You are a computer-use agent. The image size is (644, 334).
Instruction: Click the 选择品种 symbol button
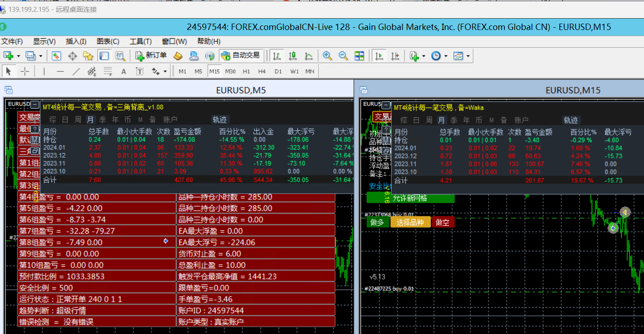[x=410, y=222]
